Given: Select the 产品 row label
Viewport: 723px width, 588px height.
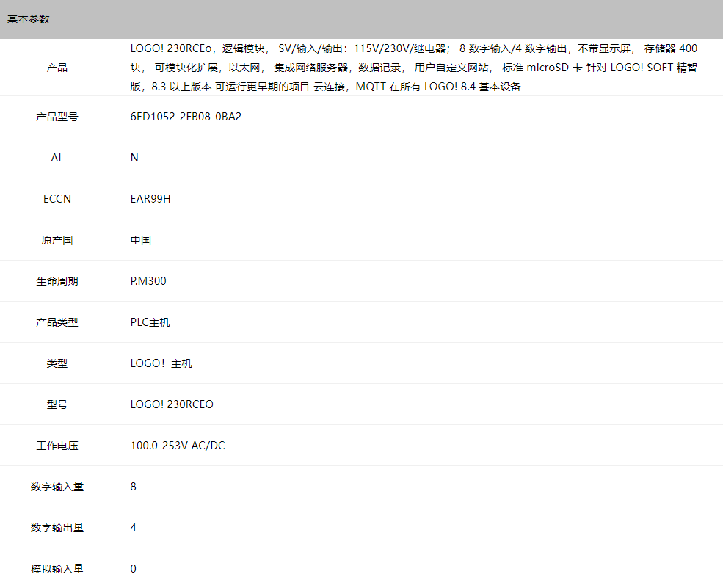Looking at the screenshot, I should tap(57, 68).
